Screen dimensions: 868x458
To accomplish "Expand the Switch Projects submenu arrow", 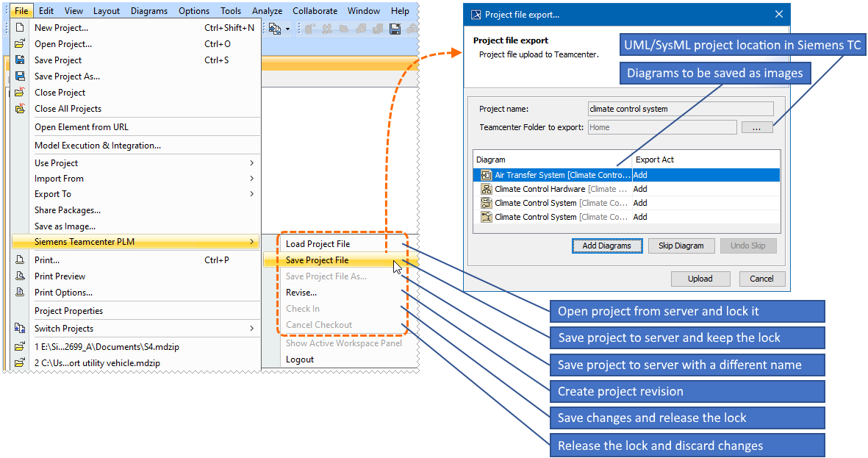I will [252, 328].
